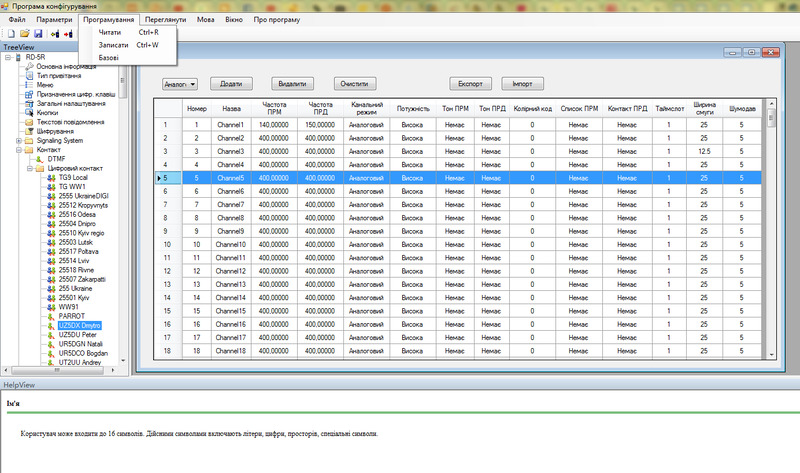
Task: Collapse the Контакт tree node
Action: click(19, 150)
